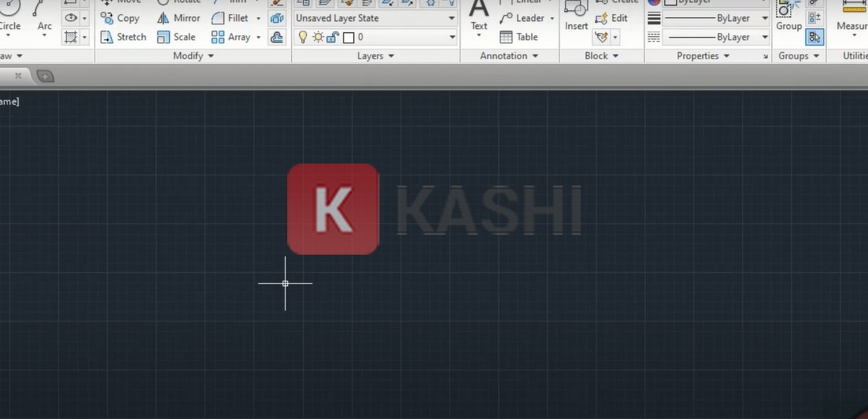Expand the Groups panel title
868x419 pixels.
point(799,56)
